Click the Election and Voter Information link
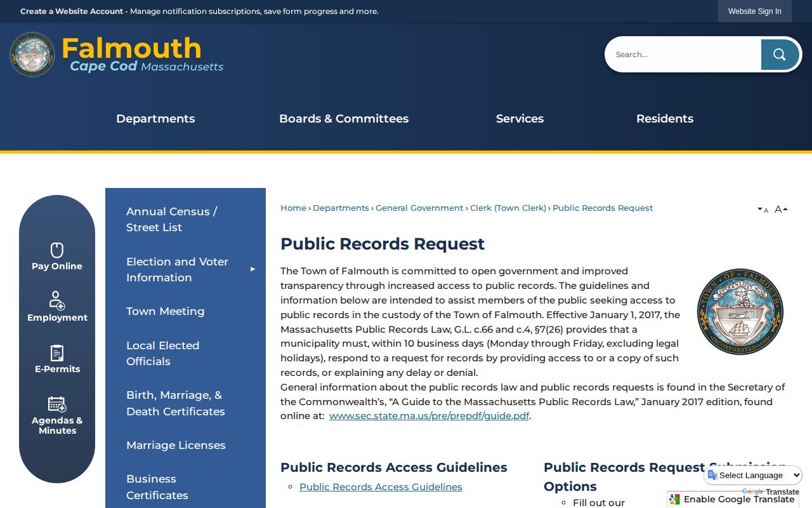 177,269
